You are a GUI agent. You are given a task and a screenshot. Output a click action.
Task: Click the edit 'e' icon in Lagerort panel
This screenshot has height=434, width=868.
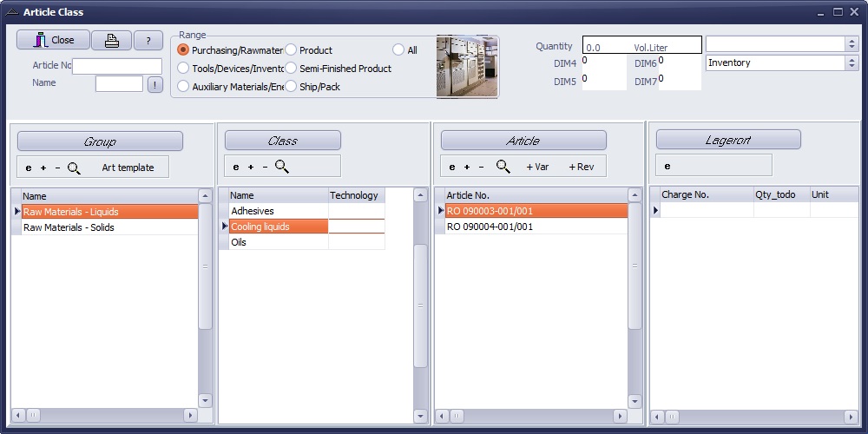pyautogui.click(x=667, y=166)
